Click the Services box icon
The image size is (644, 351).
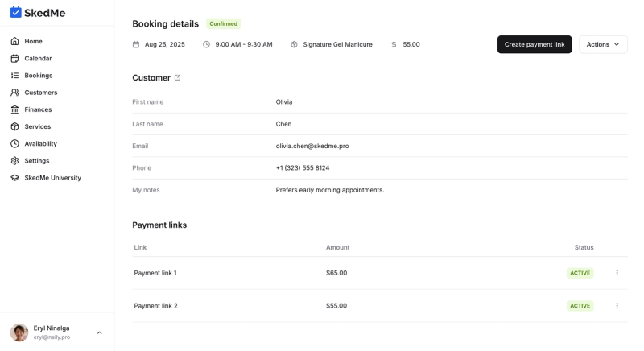tap(14, 126)
